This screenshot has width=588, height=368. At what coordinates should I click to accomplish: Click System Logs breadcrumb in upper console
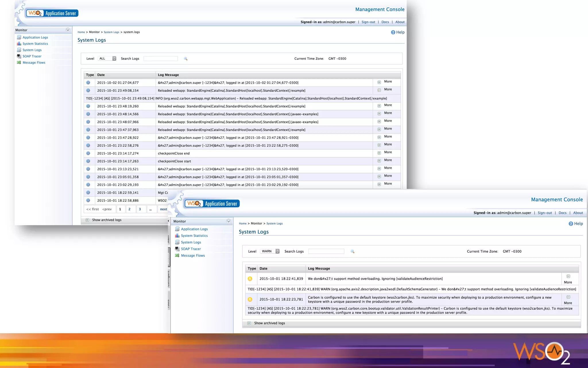111,32
